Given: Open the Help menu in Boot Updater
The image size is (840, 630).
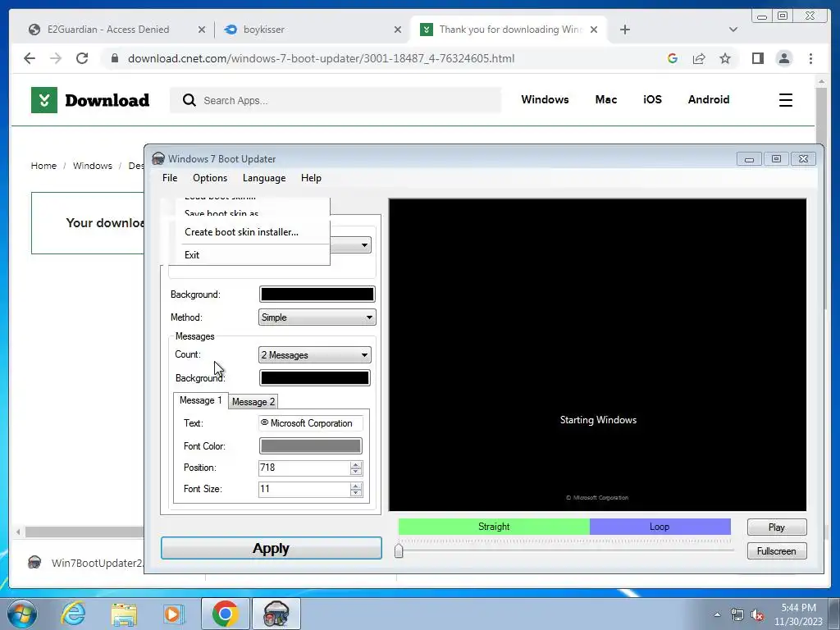Looking at the screenshot, I should click(311, 178).
